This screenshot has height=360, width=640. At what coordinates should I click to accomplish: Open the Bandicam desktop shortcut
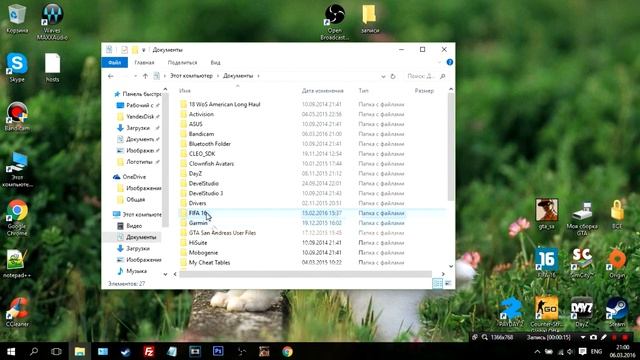(17, 116)
